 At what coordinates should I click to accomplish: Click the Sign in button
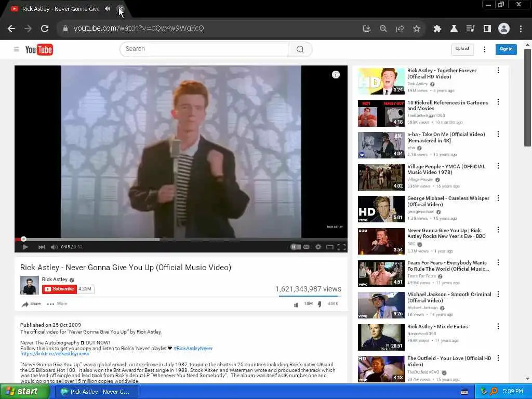click(x=506, y=49)
